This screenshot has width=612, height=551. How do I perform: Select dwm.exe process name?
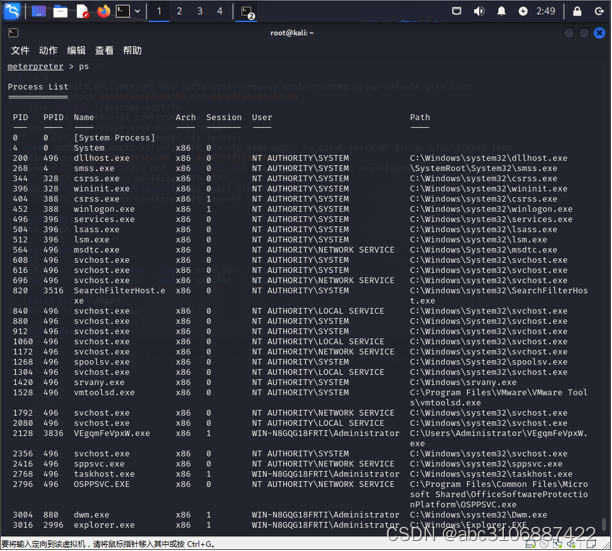point(91,515)
